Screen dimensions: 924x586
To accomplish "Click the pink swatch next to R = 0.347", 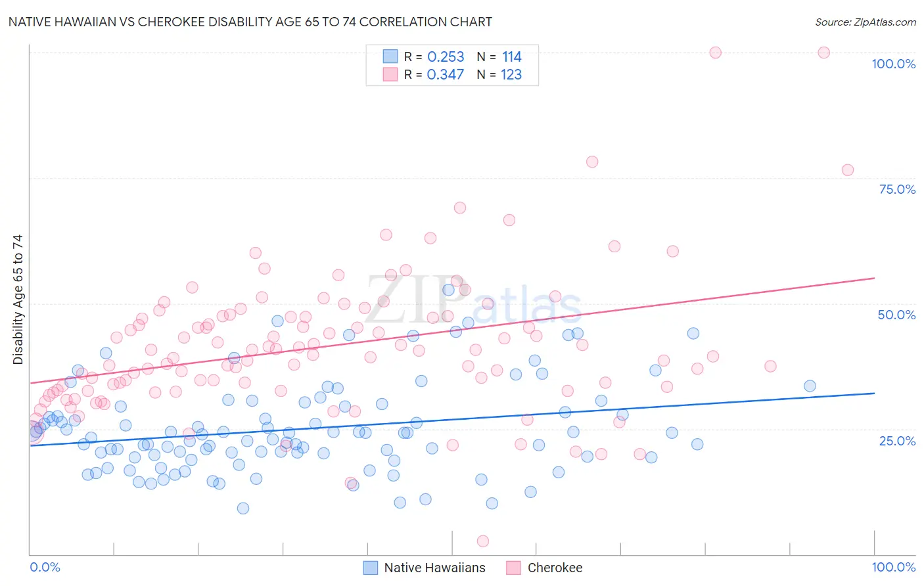I will (x=390, y=74).
